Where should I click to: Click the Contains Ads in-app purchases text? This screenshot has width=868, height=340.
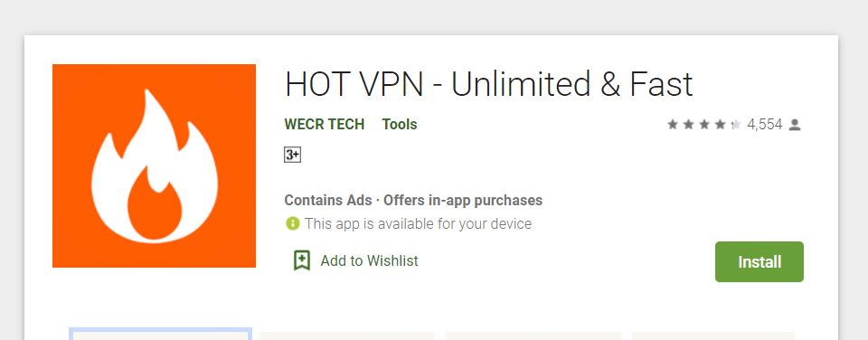tap(413, 200)
